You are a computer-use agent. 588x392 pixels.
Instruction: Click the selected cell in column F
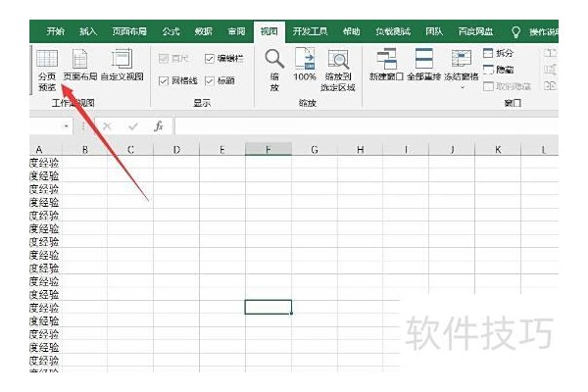point(269,307)
